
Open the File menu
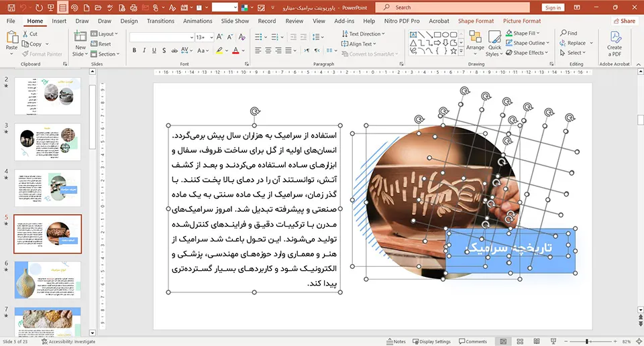pyautogui.click(x=11, y=21)
